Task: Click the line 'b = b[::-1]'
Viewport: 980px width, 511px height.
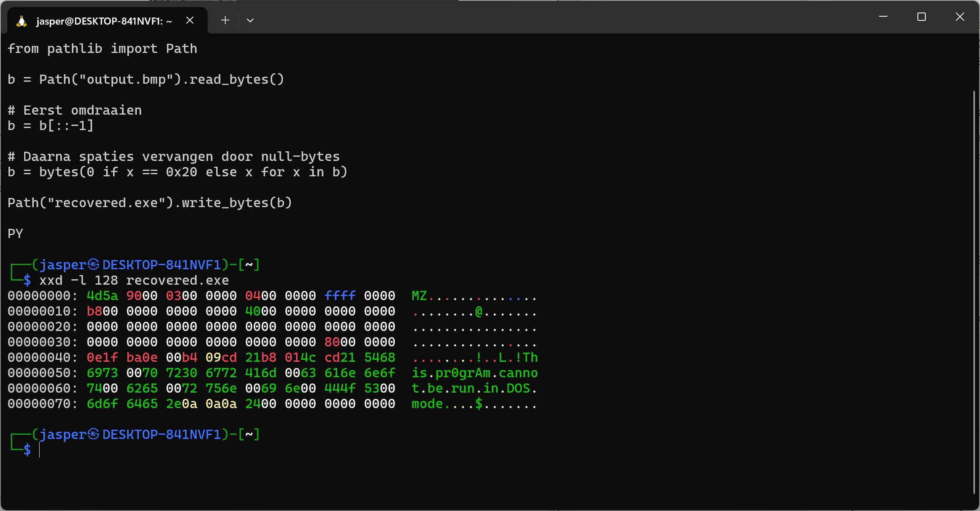Action: tap(50, 126)
